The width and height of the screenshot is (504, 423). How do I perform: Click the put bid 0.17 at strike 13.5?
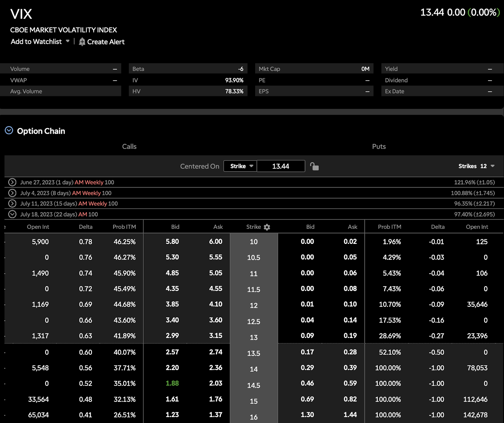tap(307, 352)
